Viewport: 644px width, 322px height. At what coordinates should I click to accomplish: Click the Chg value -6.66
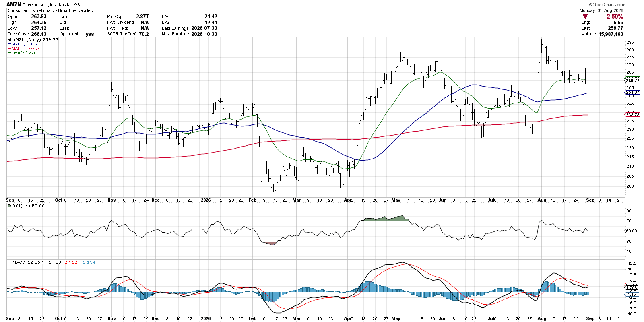(x=618, y=23)
